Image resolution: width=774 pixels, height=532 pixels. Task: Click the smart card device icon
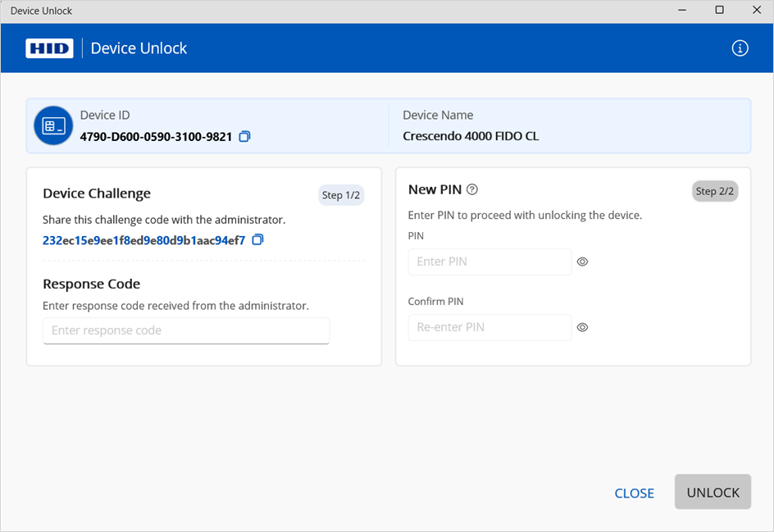[53, 126]
